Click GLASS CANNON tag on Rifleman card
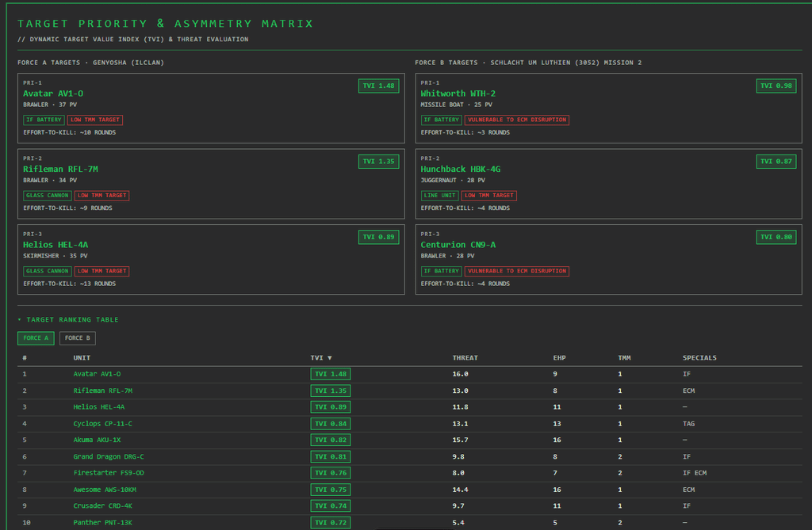This screenshot has height=530, width=812. 47,196
